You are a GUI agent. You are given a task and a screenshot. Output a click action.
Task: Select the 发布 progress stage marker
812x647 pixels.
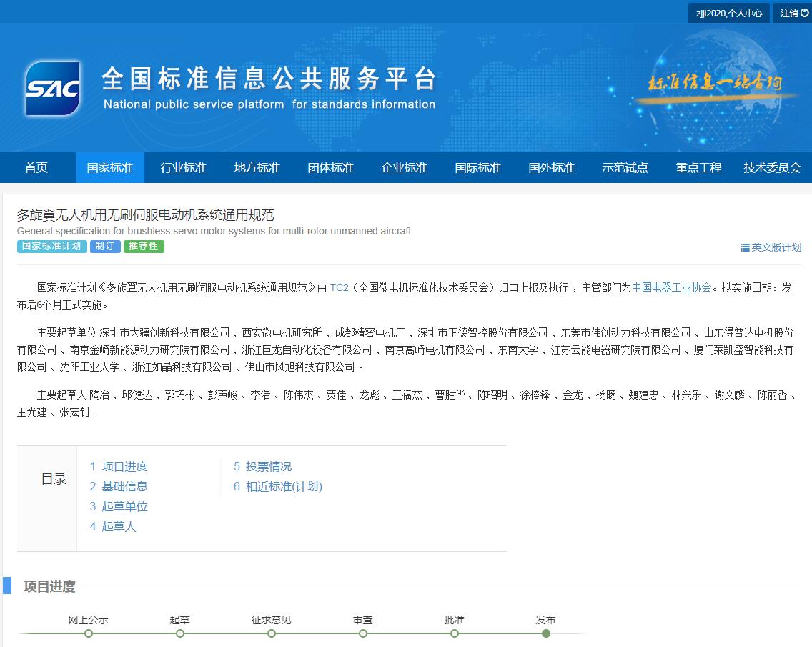(546, 633)
